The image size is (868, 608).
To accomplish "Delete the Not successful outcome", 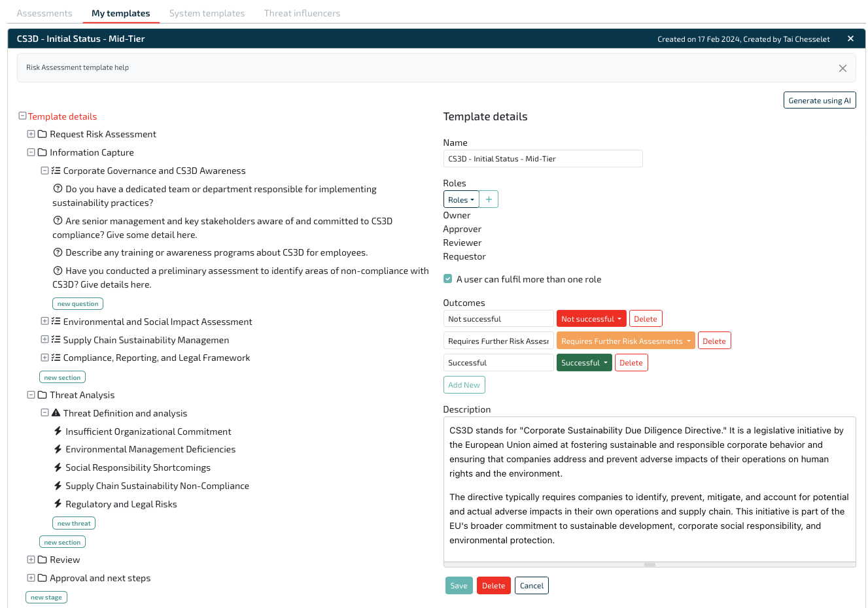I will point(646,318).
